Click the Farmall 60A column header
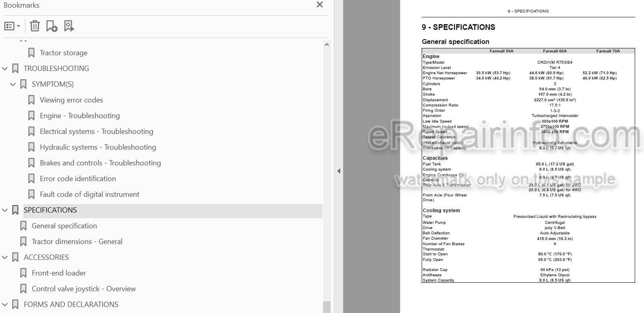The height and width of the screenshot is (313, 644). click(x=555, y=51)
